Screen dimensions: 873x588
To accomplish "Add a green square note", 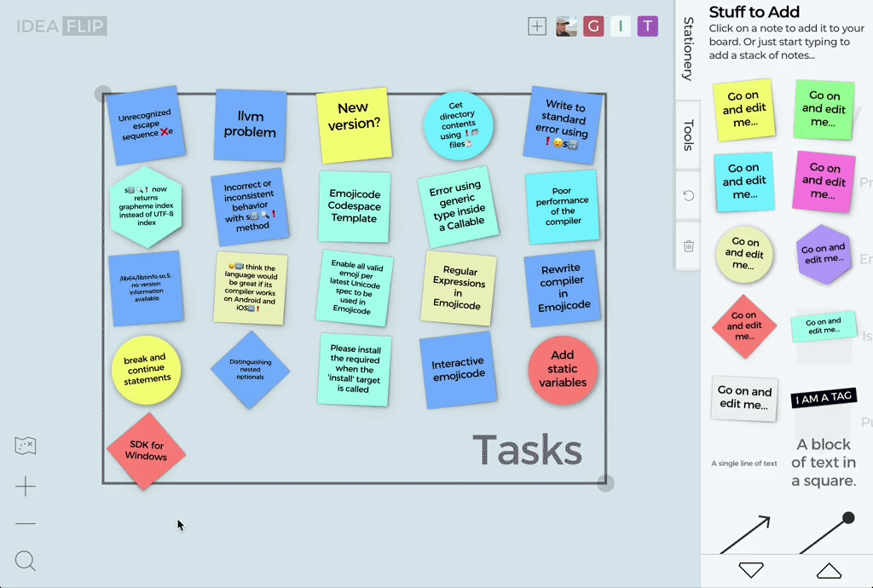I will 824,109.
